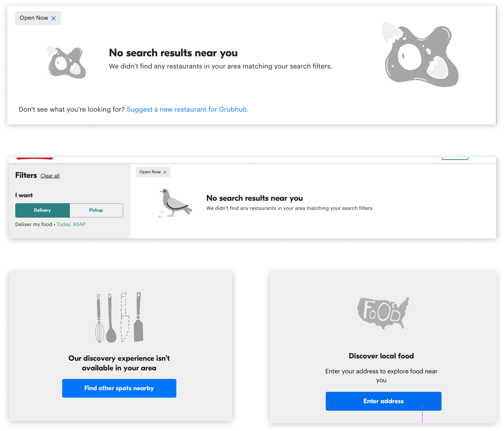Click the small broken egg illustration
Viewport: 504px width, 431px height.
point(66,62)
